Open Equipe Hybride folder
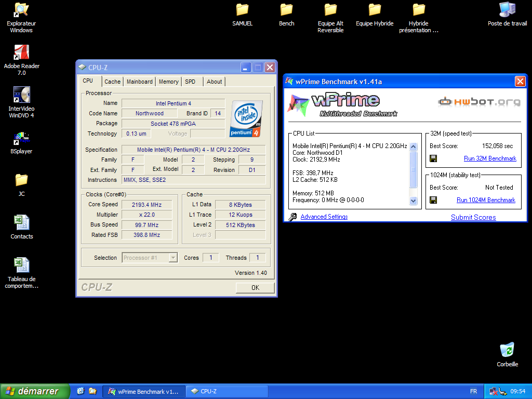 (375, 15)
